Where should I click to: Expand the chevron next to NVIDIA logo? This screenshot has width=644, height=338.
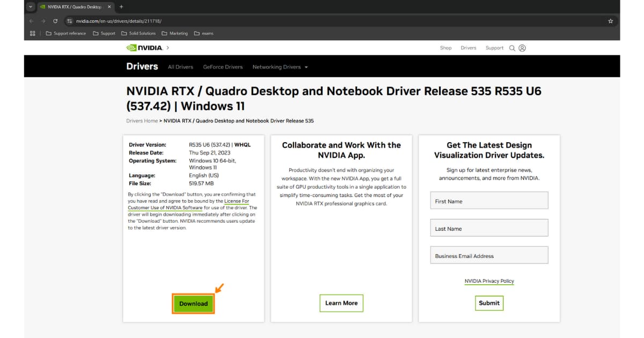point(167,48)
